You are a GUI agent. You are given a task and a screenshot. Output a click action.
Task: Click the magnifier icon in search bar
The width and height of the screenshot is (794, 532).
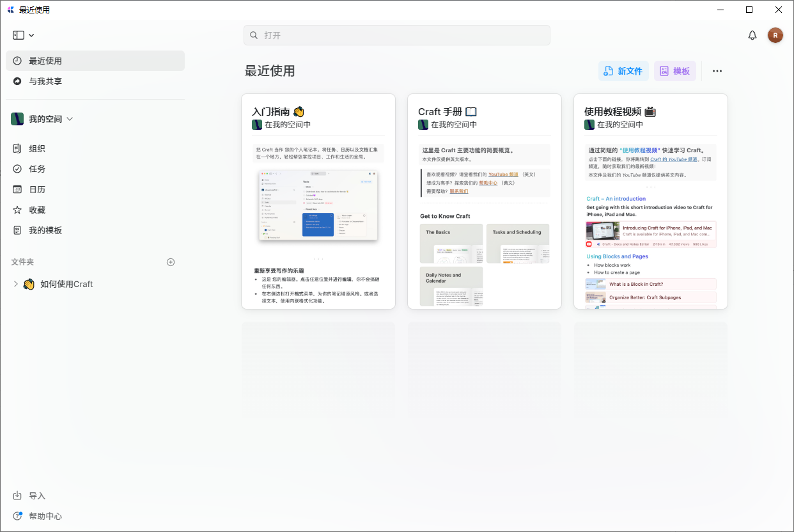254,35
